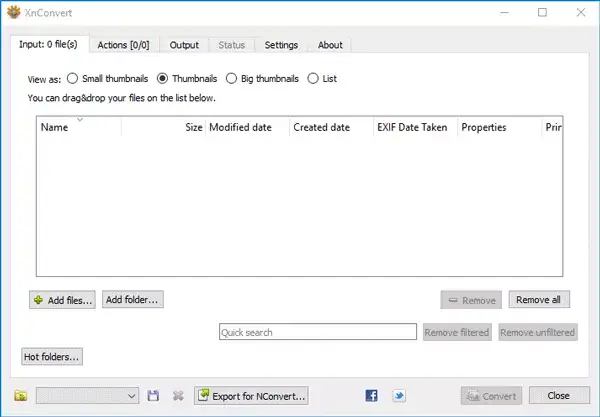
Task: Open the Actions [0/0] tab
Action: [123, 45]
